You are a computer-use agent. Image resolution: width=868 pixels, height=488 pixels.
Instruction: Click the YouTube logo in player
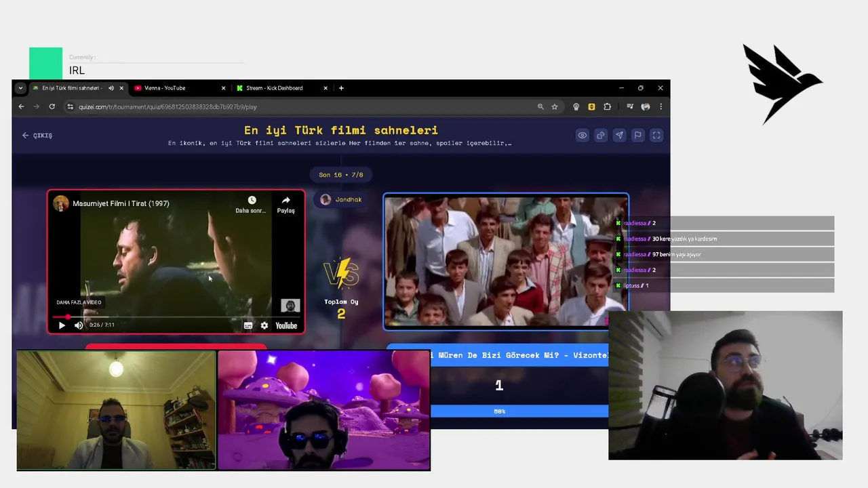click(286, 325)
